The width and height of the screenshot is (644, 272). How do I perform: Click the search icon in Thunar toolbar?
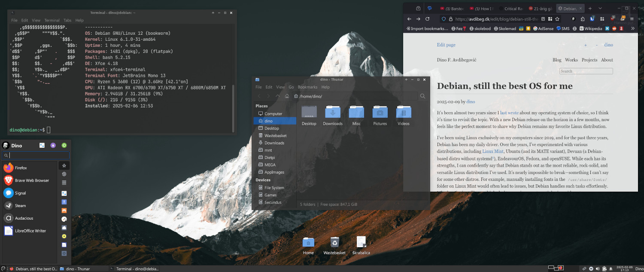pos(423,96)
